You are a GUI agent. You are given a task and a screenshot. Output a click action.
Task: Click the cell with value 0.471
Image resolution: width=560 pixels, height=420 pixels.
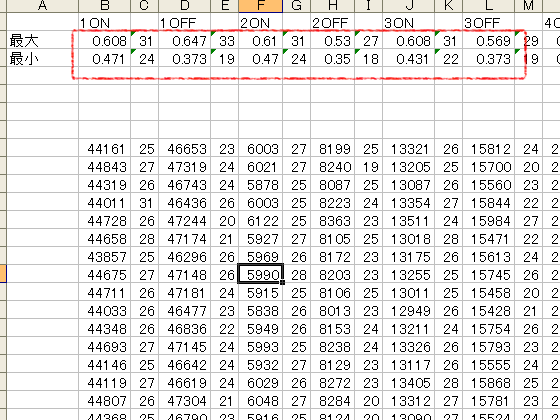105,59
